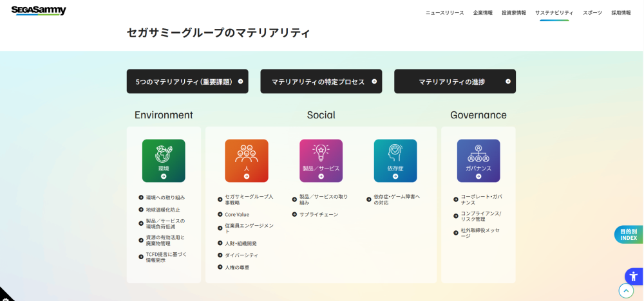This screenshot has width=644, height=301.
Task: Open the 目的別 INDEX side tab
Action: (x=628, y=235)
